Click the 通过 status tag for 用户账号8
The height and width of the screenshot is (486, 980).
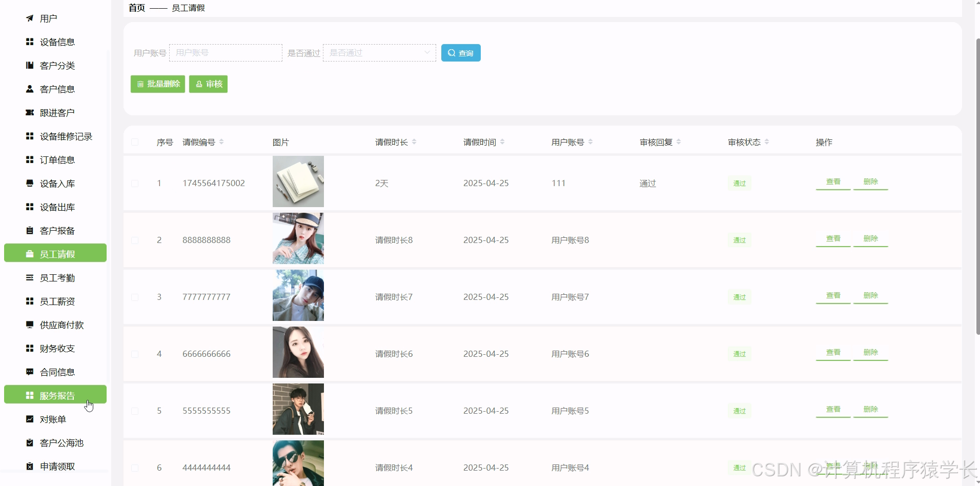[740, 240]
